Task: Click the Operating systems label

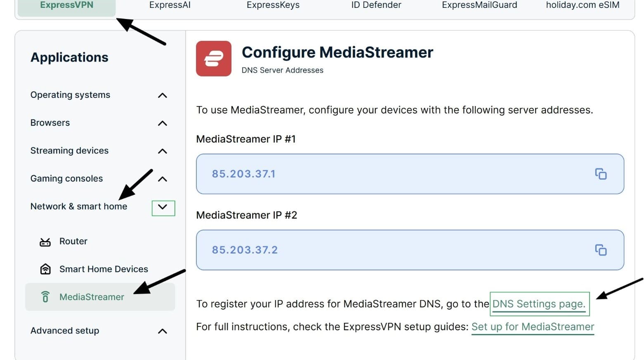Action: coord(70,95)
